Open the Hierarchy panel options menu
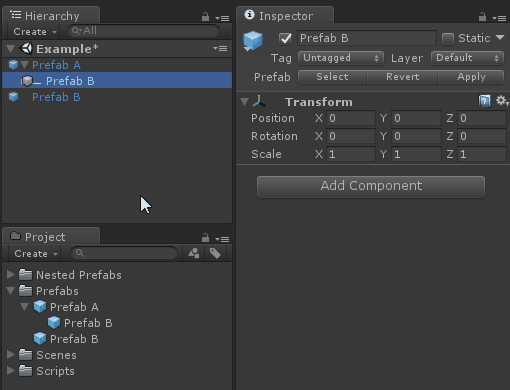This screenshot has height=390, width=510. pyautogui.click(x=222, y=18)
